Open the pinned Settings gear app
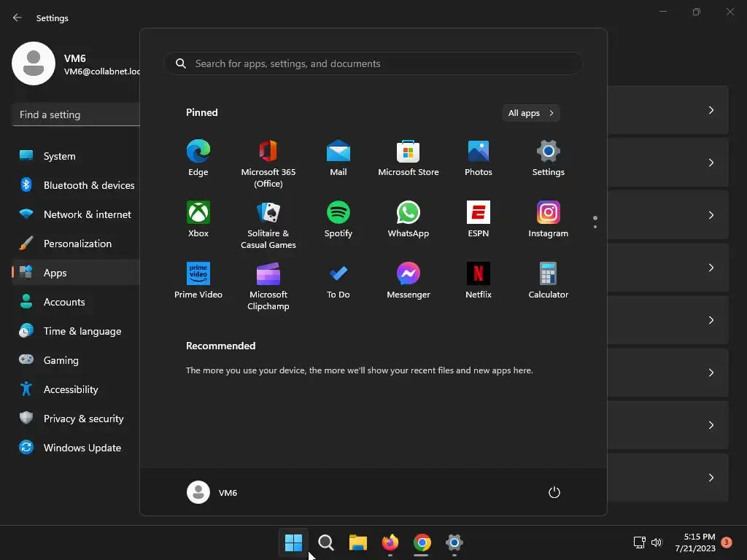The height and width of the screenshot is (560, 747). 549,158
